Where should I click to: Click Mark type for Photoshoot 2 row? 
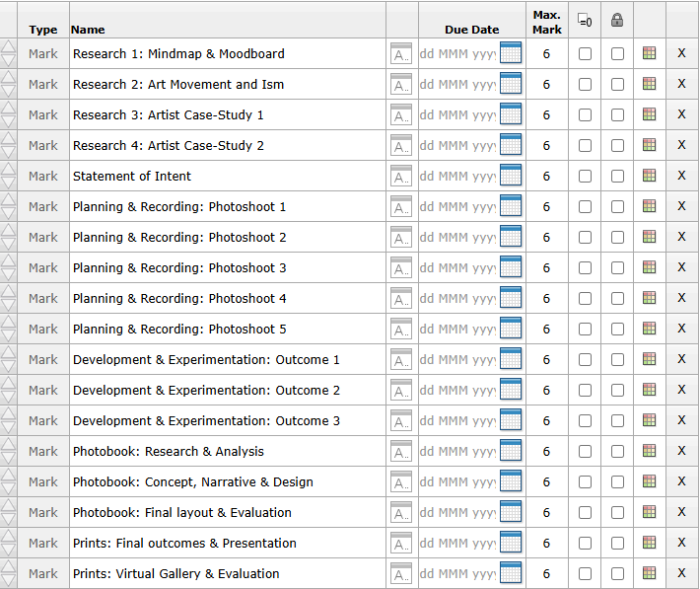coord(43,238)
